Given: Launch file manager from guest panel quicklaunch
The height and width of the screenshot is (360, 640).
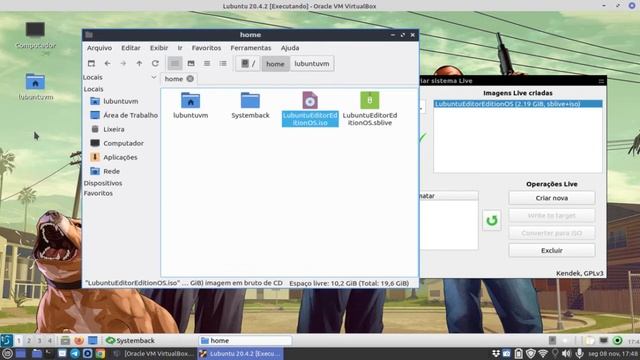Looking at the screenshot, I should (65, 340).
